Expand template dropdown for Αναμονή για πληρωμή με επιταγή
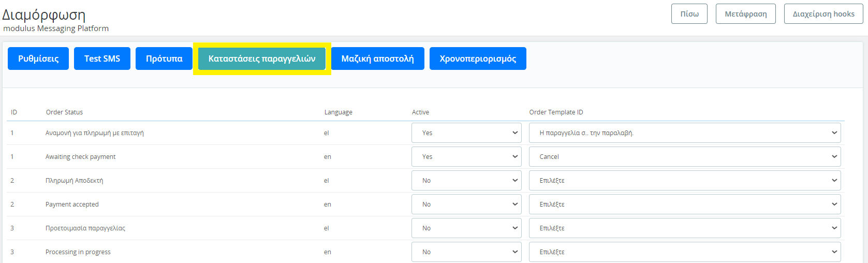The height and width of the screenshot is (263, 868). point(684,133)
